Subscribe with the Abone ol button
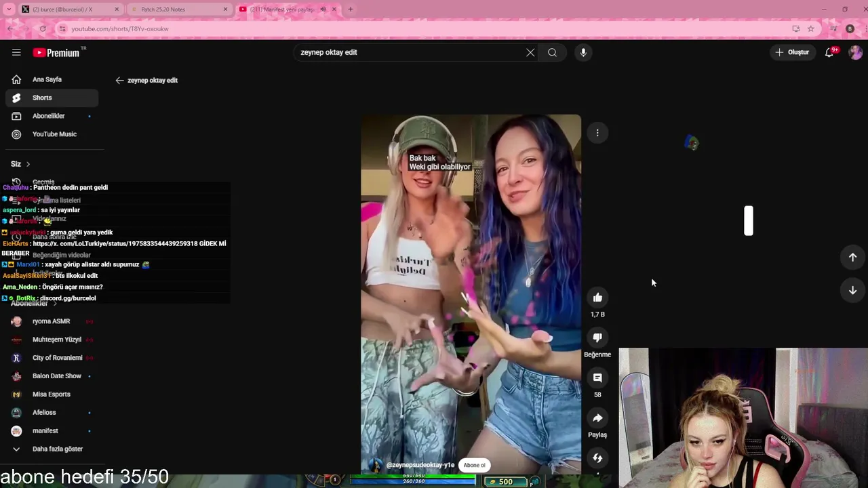868x488 pixels. point(474,465)
